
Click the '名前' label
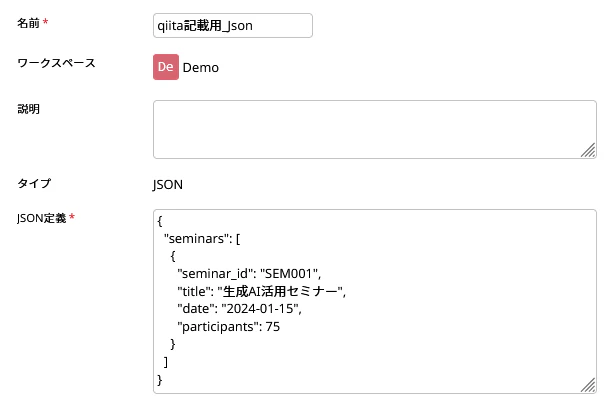tap(28, 23)
